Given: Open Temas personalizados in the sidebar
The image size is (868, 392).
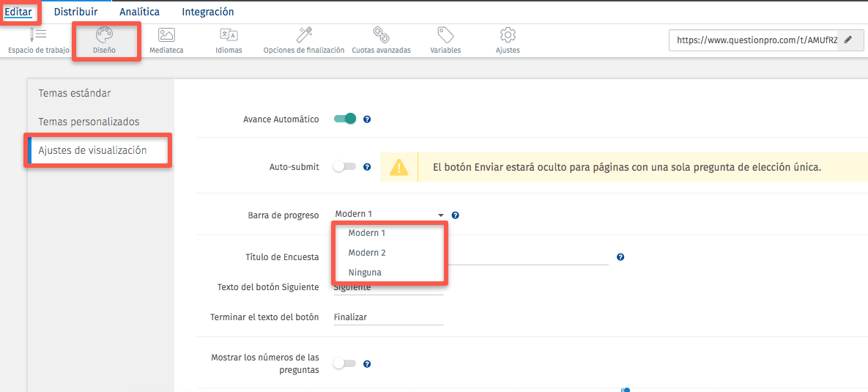Looking at the screenshot, I should pos(89,122).
